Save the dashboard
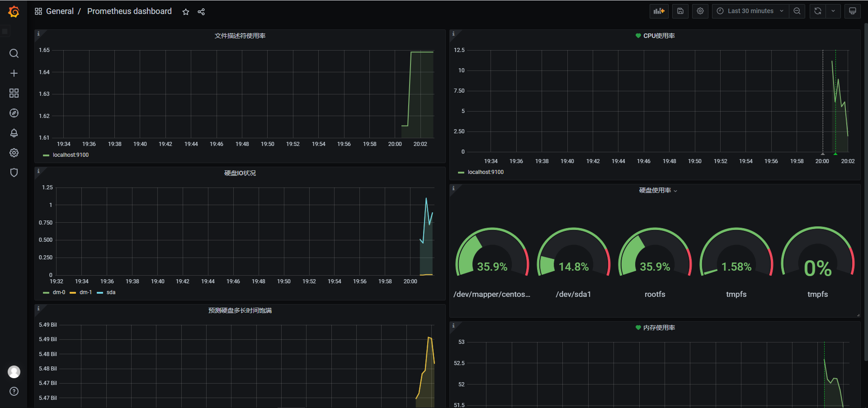This screenshot has width=868, height=408. 680,11
